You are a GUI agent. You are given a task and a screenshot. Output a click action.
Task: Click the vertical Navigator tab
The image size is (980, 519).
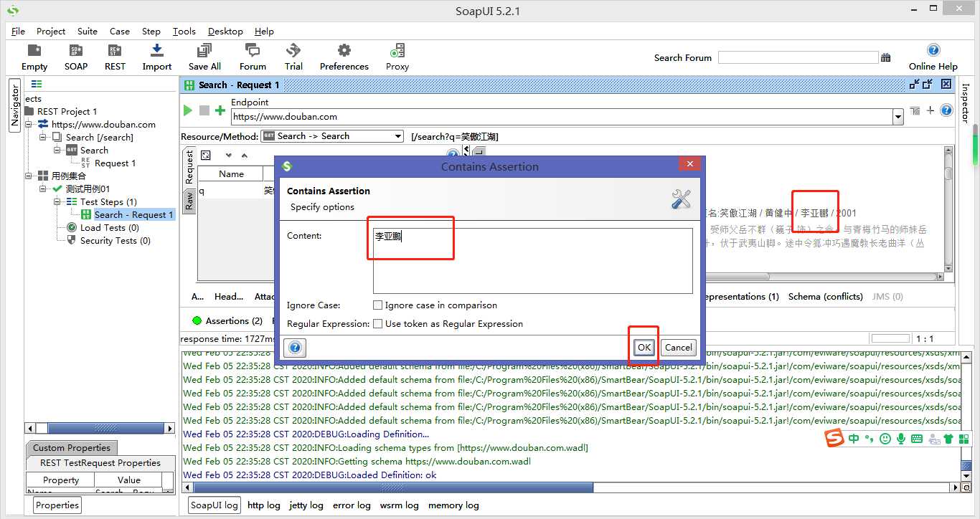click(14, 105)
